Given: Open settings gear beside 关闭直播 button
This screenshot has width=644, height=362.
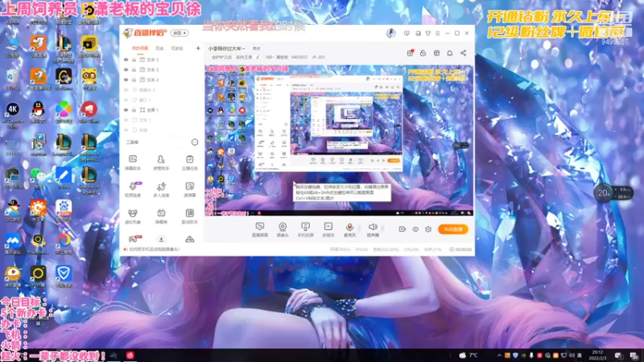Looking at the screenshot, I should point(428,229).
